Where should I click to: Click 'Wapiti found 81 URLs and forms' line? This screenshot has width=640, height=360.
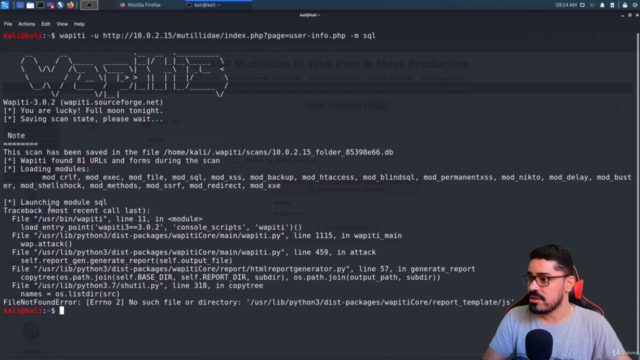click(111, 161)
